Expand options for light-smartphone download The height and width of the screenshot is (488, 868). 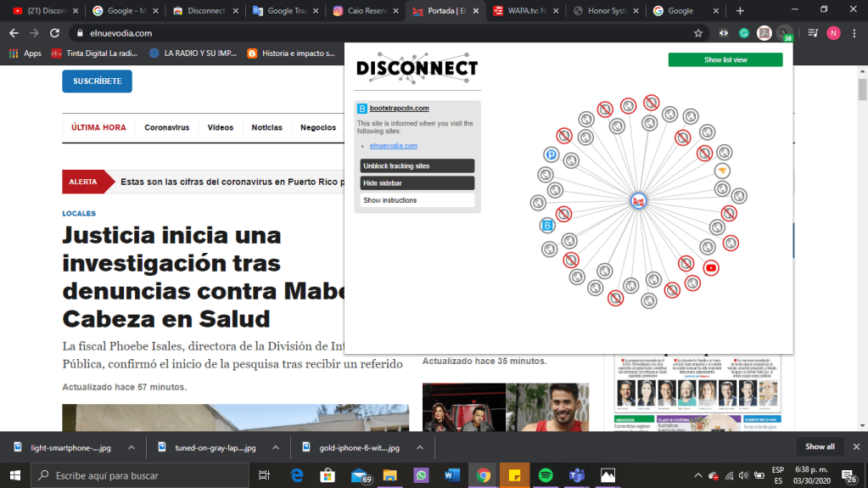click(130, 447)
